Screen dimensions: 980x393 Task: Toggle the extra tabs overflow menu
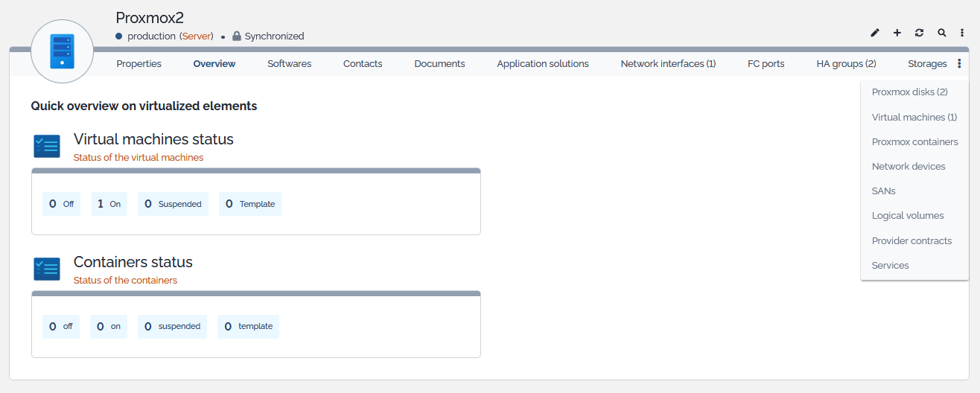click(959, 64)
